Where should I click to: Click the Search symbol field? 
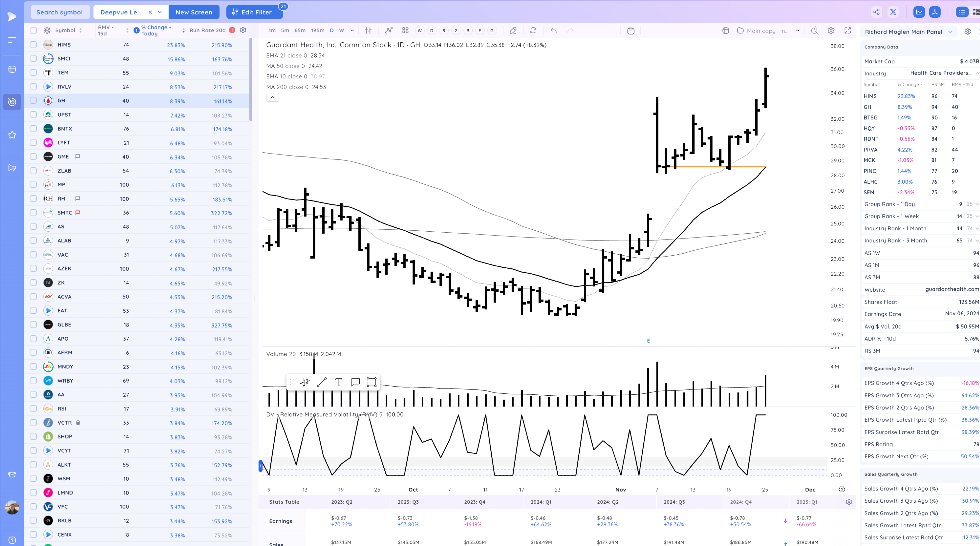point(59,12)
